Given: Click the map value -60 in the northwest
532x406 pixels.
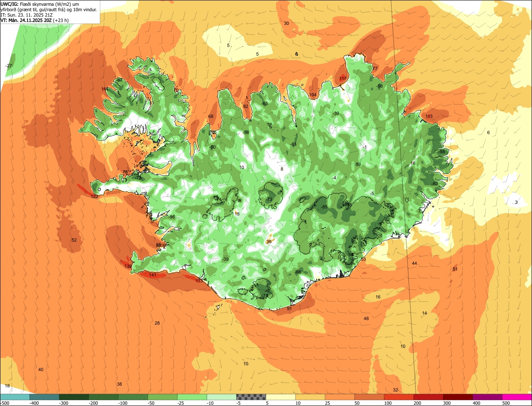Looking at the screenshot, I should 212,147.
